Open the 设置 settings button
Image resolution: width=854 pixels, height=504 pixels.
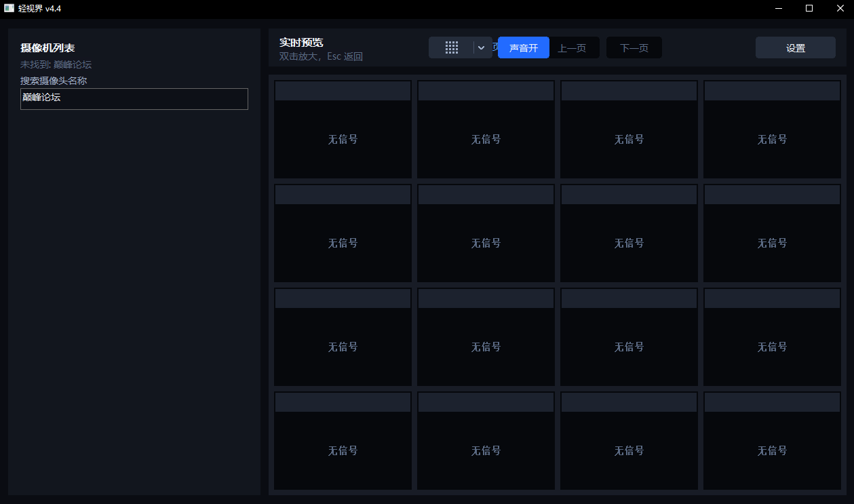(796, 47)
